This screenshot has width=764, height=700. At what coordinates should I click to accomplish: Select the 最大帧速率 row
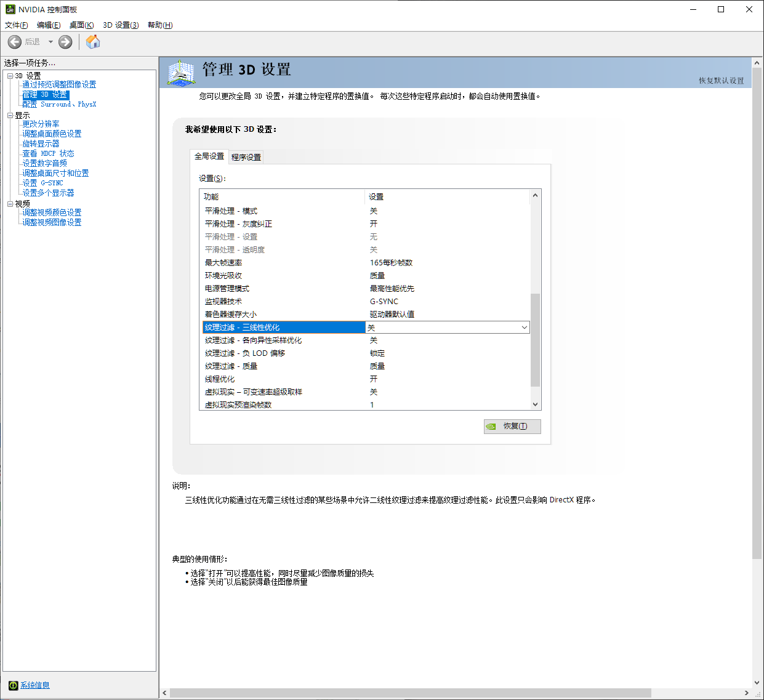(x=366, y=263)
